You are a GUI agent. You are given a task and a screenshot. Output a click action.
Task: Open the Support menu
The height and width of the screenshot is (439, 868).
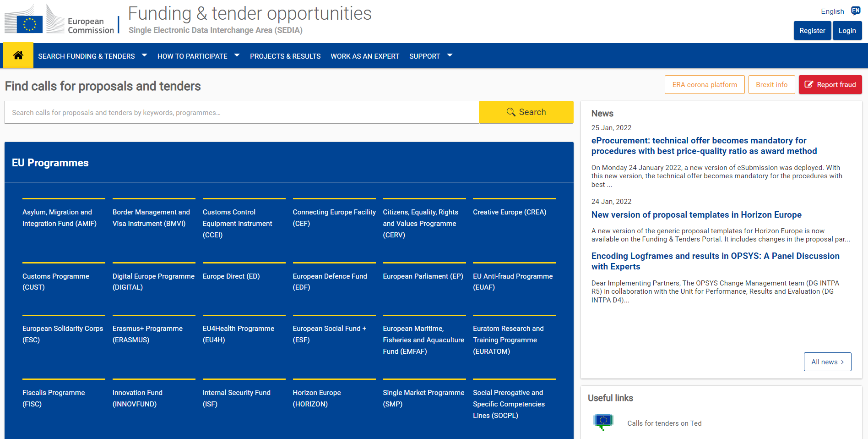424,56
